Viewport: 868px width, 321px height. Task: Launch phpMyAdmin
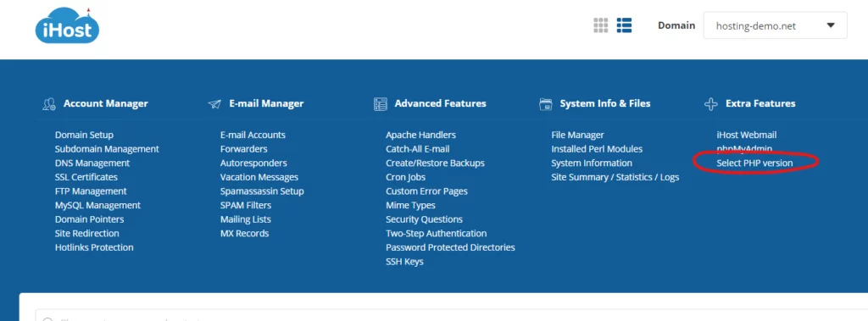click(744, 149)
